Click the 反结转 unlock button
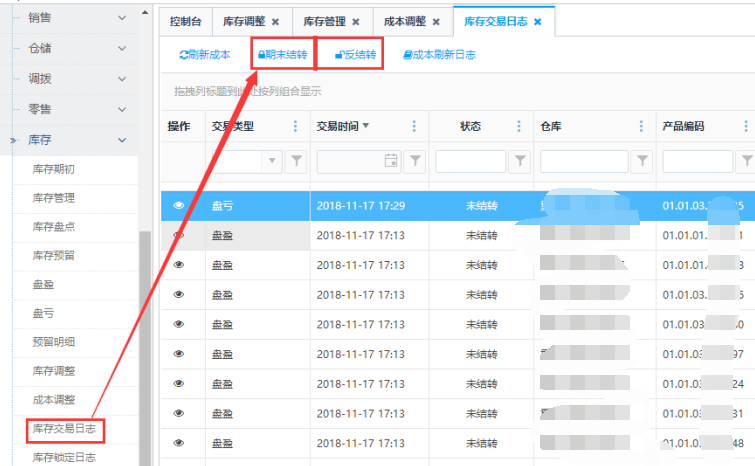Screen dimensions: 755x466 coord(356,55)
